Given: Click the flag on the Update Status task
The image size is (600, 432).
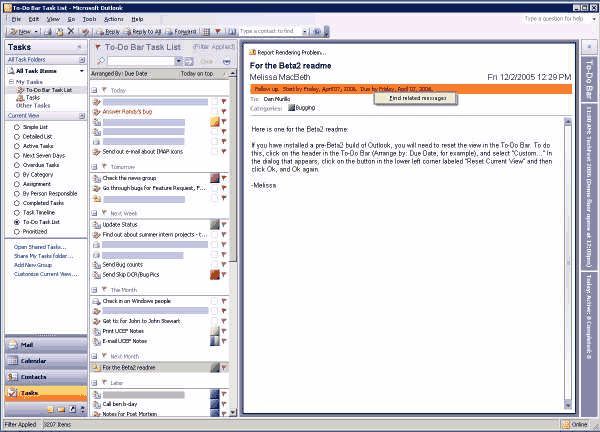Looking at the screenshot, I should tap(224, 224).
